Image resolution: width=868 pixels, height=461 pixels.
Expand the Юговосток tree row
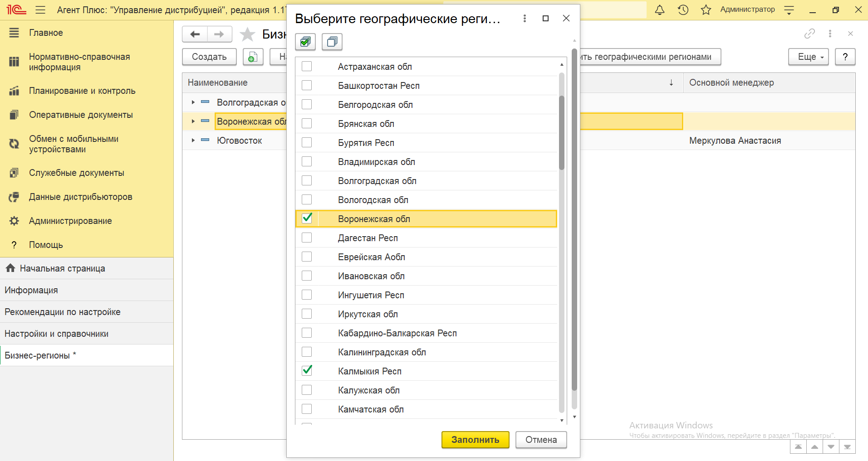tap(193, 141)
